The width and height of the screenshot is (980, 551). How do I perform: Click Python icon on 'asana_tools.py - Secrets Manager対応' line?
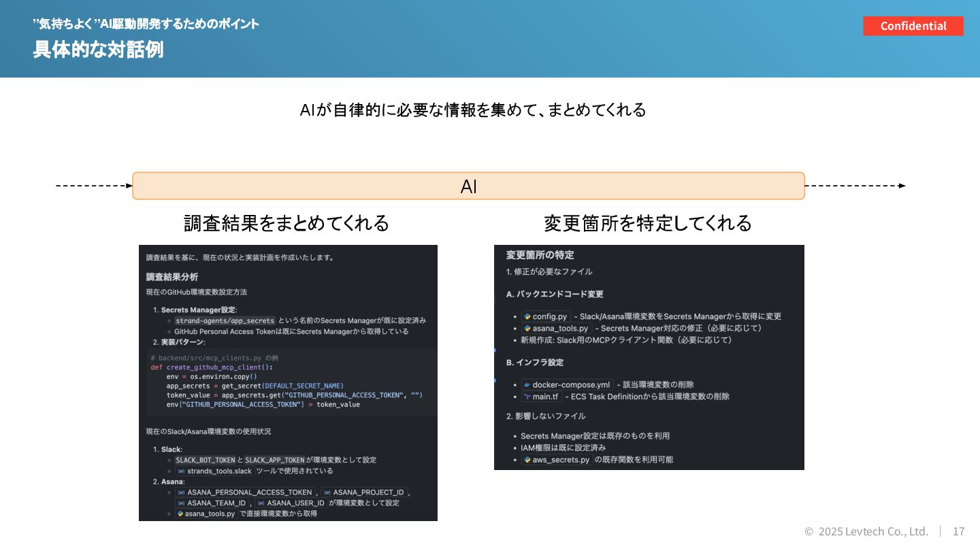pos(527,328)
